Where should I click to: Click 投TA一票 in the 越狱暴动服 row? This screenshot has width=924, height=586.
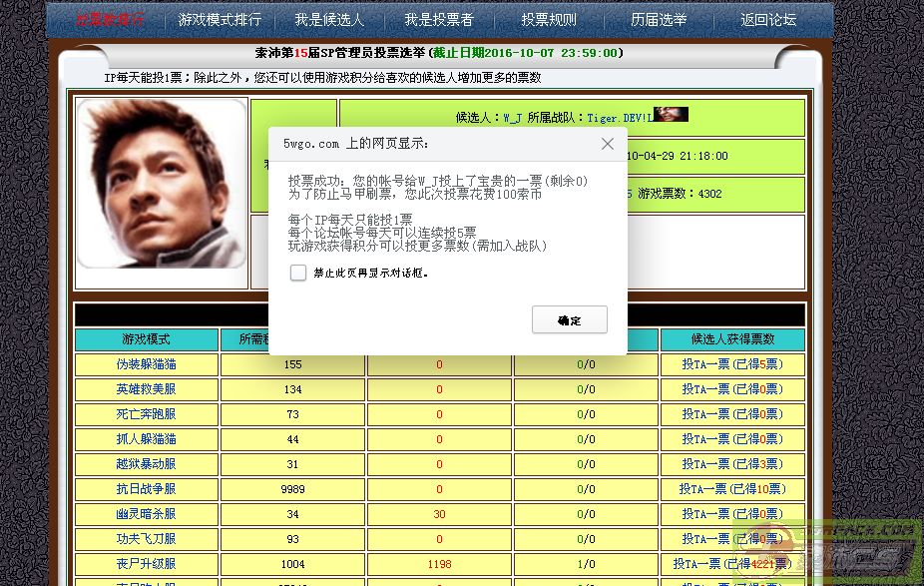(x=706, y=464)
